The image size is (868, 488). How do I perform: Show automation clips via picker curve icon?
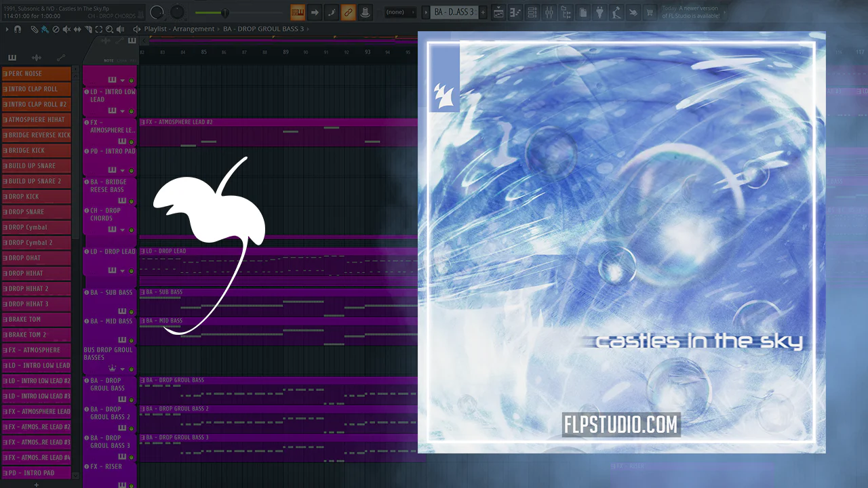60,58
